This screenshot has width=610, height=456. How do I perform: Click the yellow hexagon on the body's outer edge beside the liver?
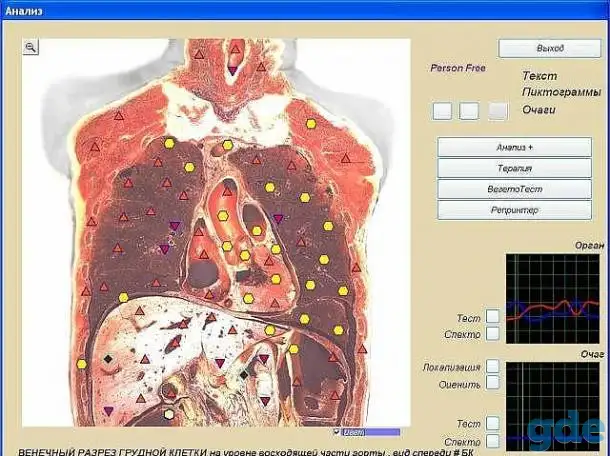coord(82,364)
